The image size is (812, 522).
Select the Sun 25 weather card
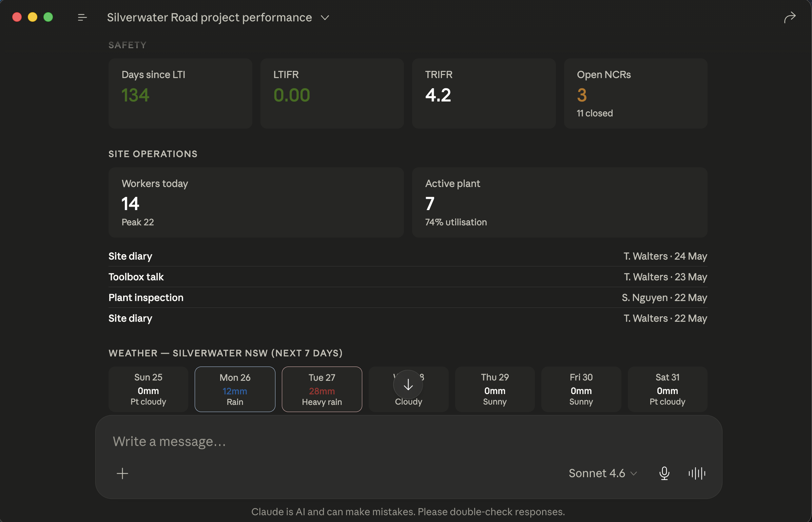tap(148, 389)
